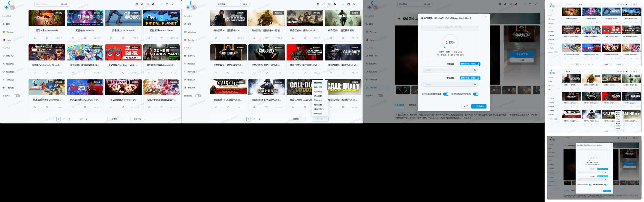Image resolution: width=644 pixels, height=202 pixels.
Task: Favorite the Grounded2 game with its heart icon
Action: (x=47, y=38)
